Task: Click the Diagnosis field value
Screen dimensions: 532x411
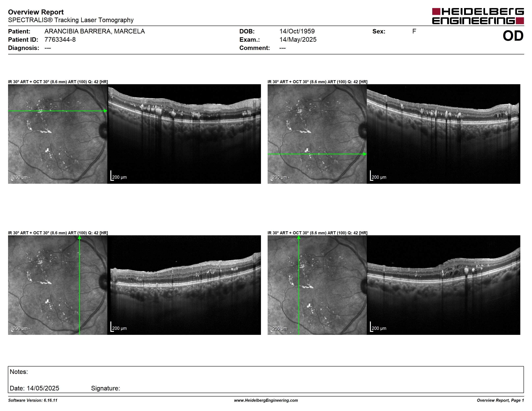Action: [48, 48]
